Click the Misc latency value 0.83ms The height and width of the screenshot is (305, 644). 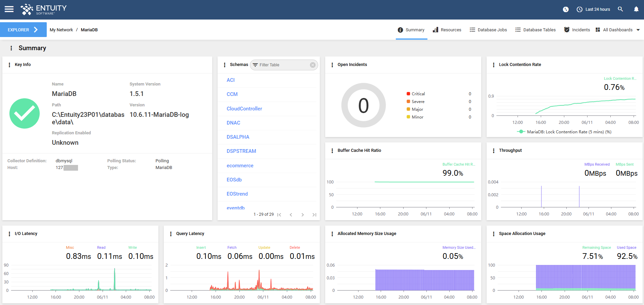point(78,257)
